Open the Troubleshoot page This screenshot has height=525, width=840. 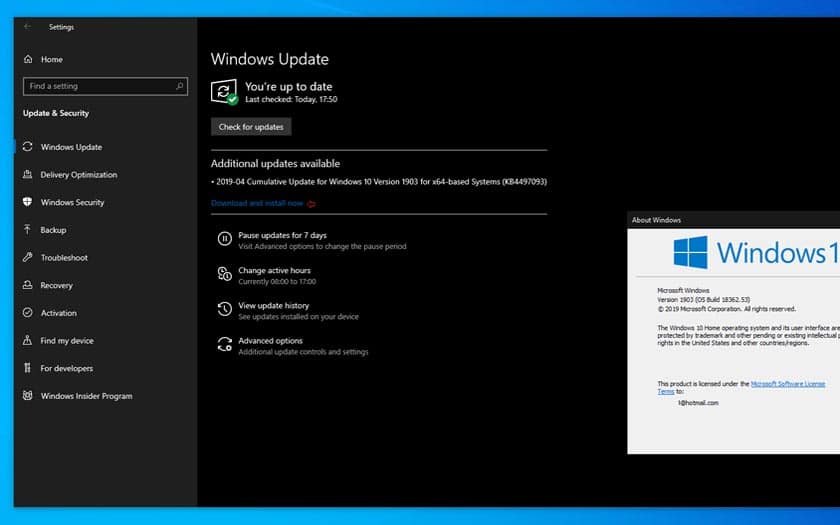[x=64, y=258]
